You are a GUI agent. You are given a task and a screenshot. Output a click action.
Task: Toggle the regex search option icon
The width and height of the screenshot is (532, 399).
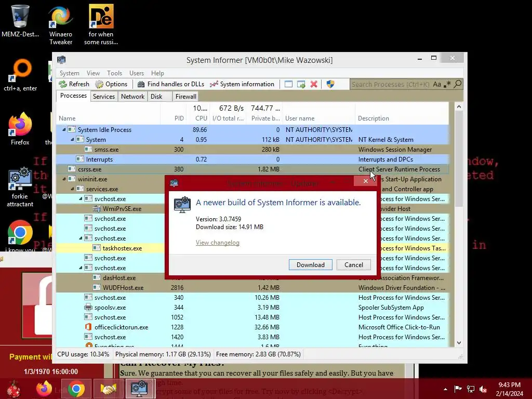[x=447, y=84]
